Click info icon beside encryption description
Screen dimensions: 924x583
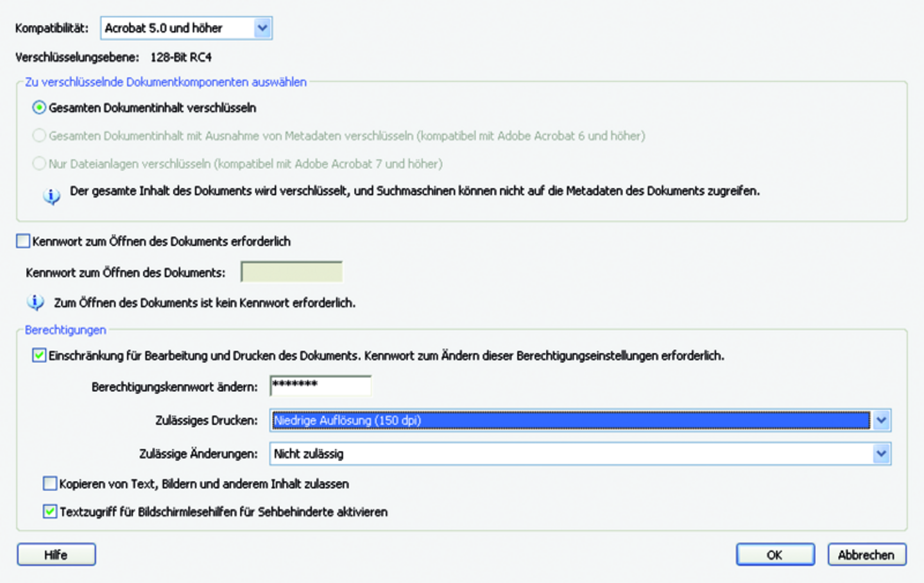(52, 196)
